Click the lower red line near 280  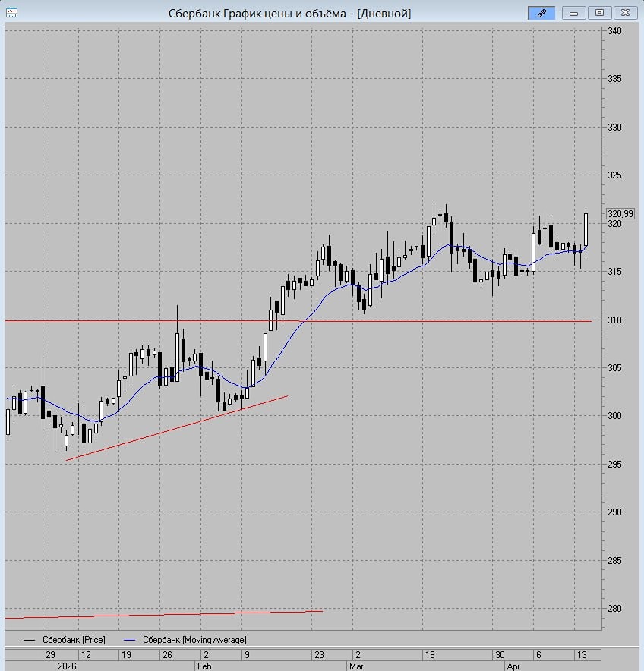pos(163,615)
